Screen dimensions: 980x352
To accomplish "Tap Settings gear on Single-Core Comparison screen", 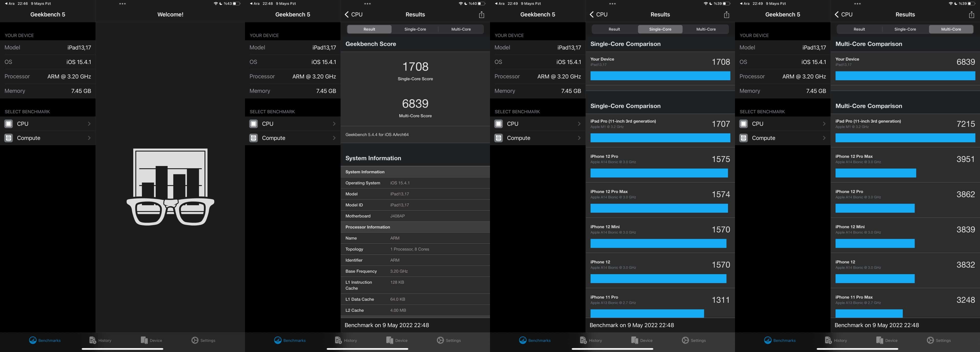I will 685,340.
